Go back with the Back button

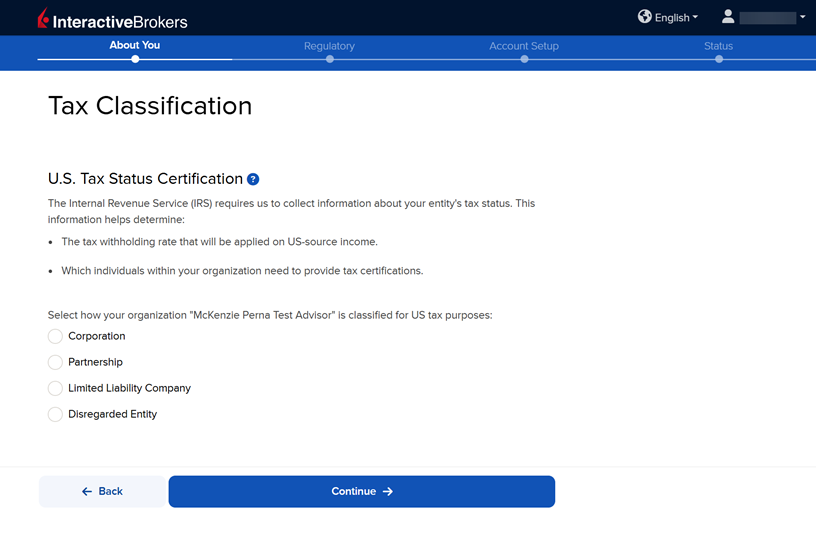tap(102, 491)
